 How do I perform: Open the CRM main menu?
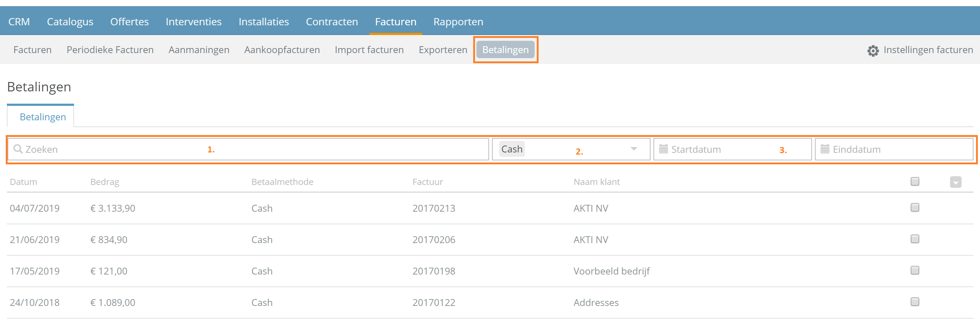(x=19, y=22)
